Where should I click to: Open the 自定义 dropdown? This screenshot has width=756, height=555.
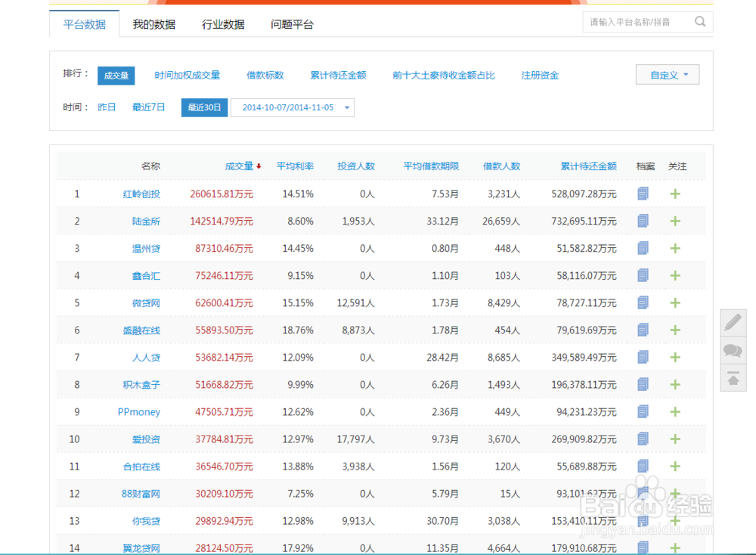click(667, 75)
